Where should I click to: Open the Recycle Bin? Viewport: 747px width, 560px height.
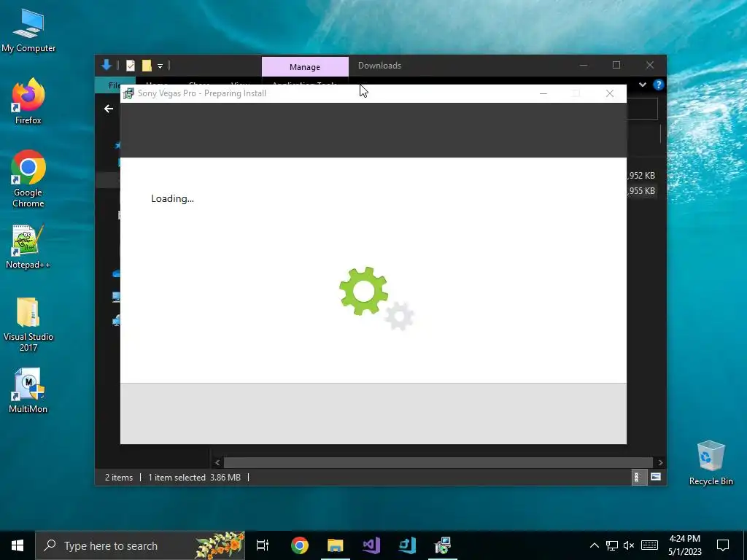click(x=711, y=463)
